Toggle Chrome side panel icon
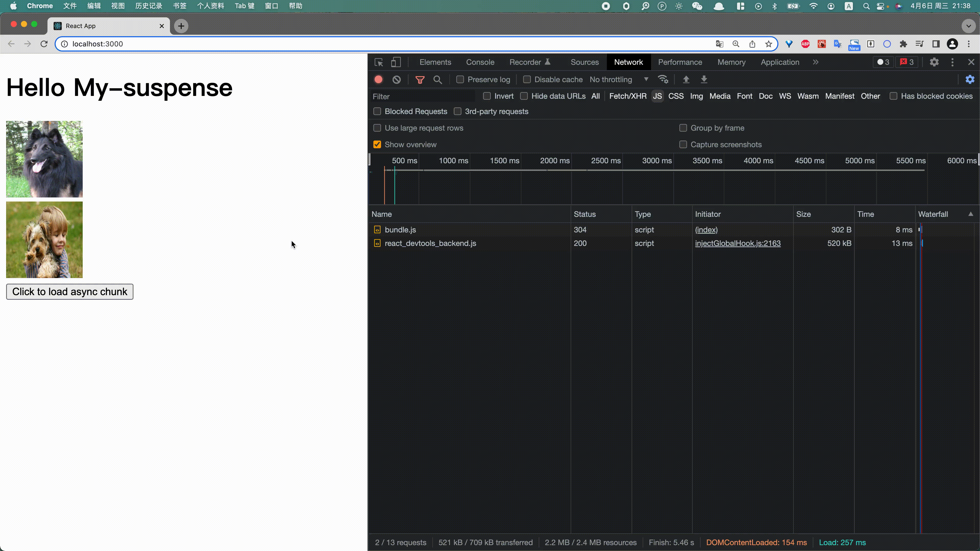980x551 pixels. click(x=936, y=44)
